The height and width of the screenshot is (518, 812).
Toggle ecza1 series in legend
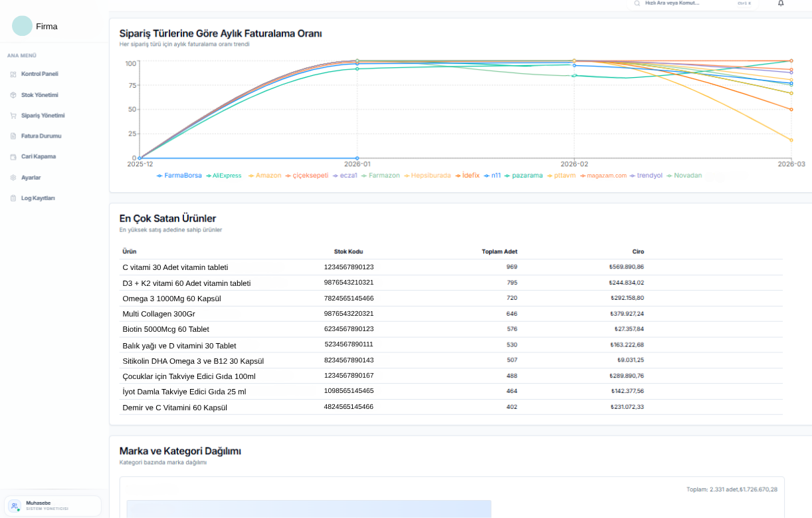point(344,176)
